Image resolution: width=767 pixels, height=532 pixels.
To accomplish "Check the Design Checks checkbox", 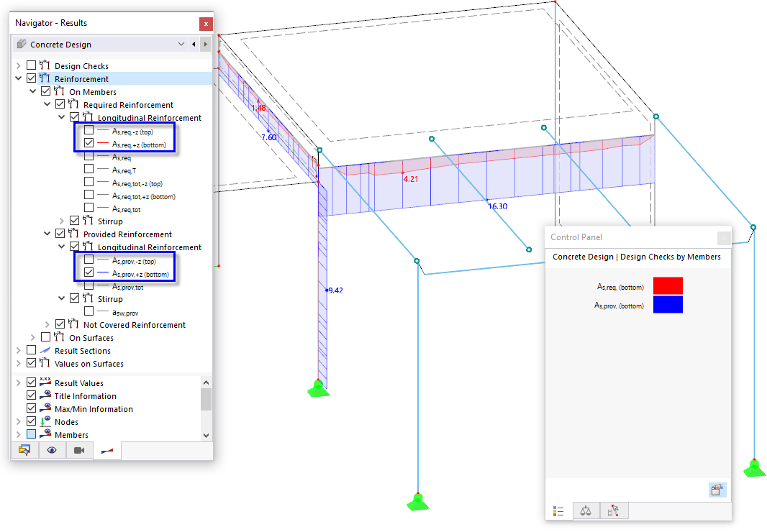I will coord(32,65).
